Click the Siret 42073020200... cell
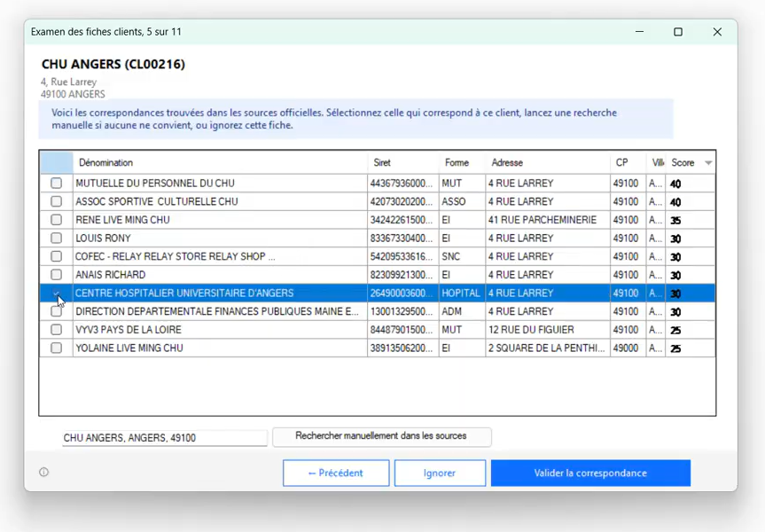 coord(403,201)
